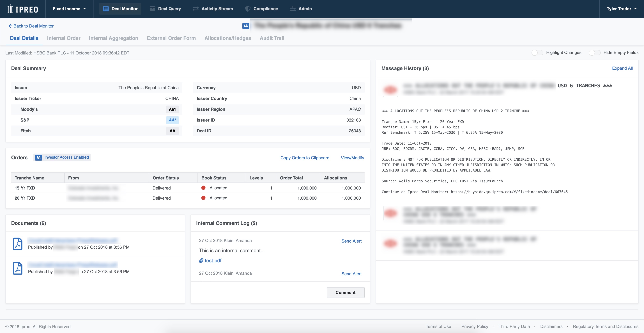The height and width of the screenshot is (333, 644).
Task: Click the test.pdf paperclip attachment icon
Action: pos(201,260)
